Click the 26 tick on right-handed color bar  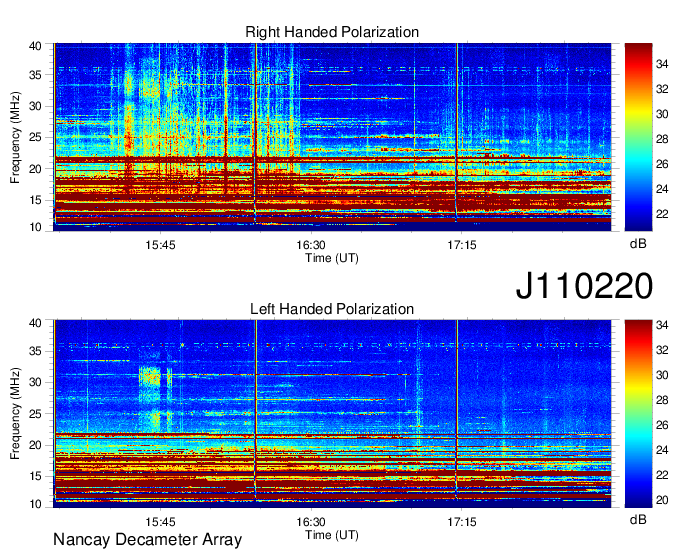tap(662, 164)
